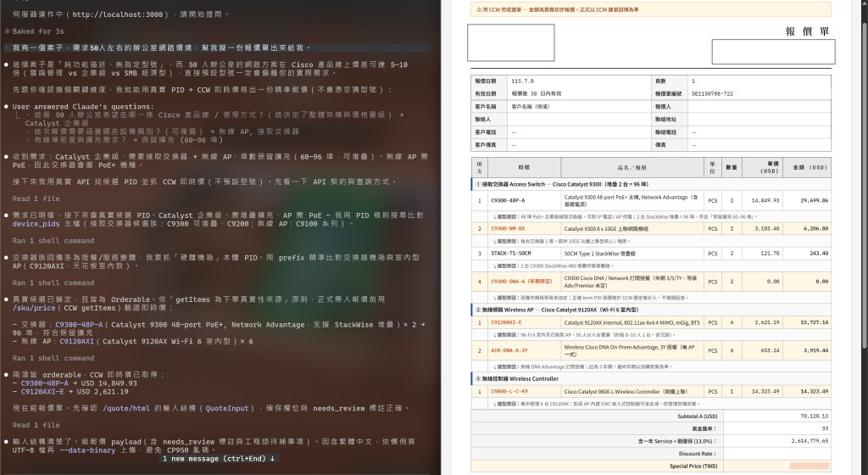Click part number C9300-48P-A in quote table
This screenshot has width=868, height=475.
tap(508, 200)
